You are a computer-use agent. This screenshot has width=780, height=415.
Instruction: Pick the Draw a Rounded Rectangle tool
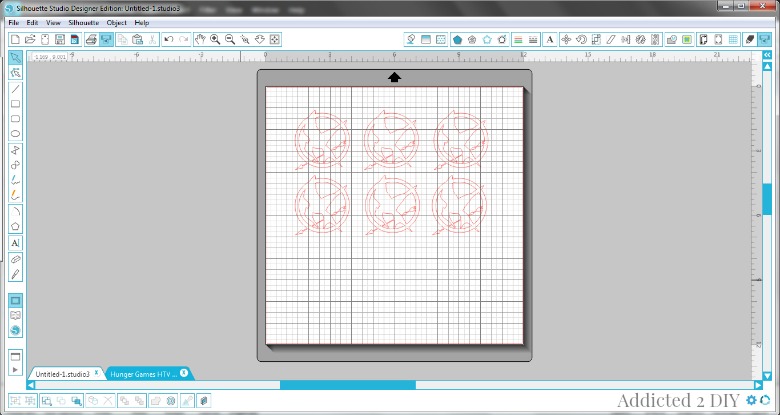click(15, 119)
